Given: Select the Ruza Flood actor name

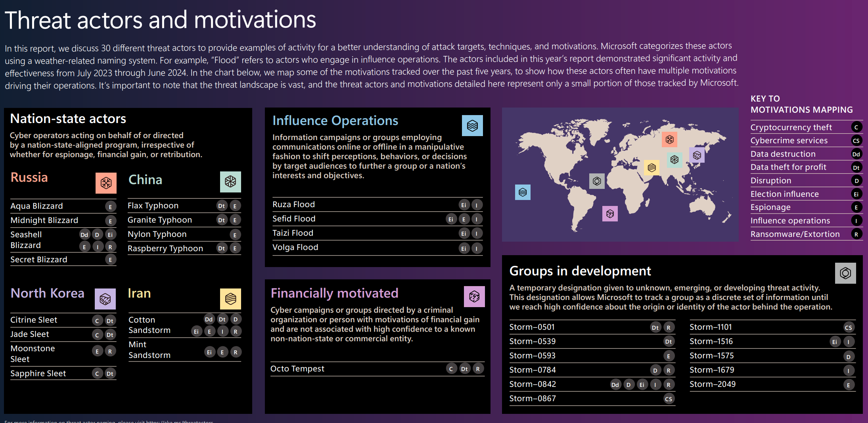Looking at the screenshot, I should (294, 204).
